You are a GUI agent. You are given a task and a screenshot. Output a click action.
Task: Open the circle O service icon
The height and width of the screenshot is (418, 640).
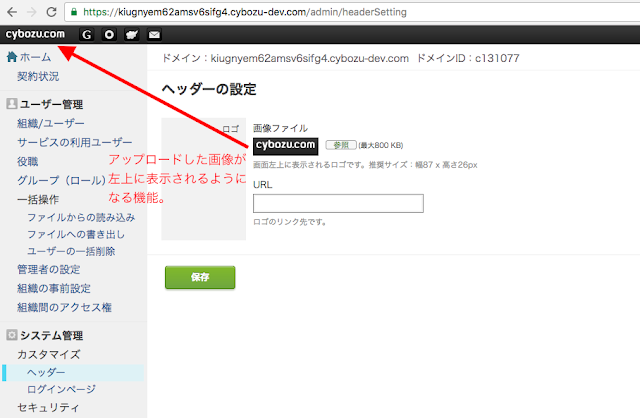(109, 35)
